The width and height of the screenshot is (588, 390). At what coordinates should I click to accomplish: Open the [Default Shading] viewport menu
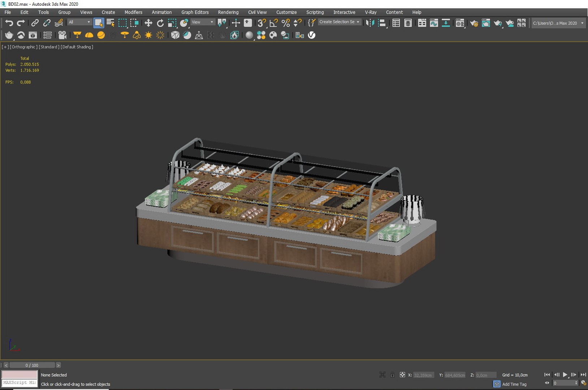click(77, 47)
